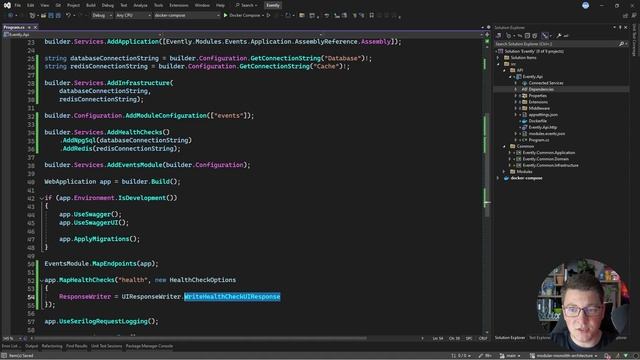
Task: Open the Build menu
Action: click(91, 5)
